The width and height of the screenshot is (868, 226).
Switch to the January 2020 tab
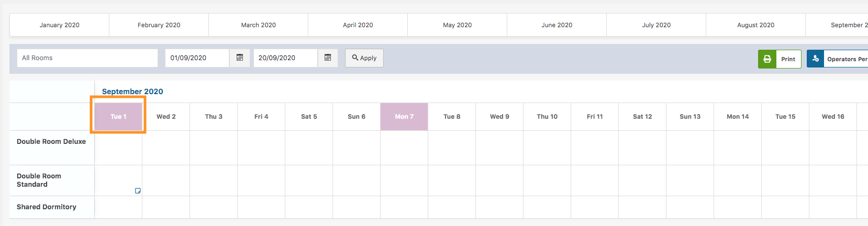60,25
